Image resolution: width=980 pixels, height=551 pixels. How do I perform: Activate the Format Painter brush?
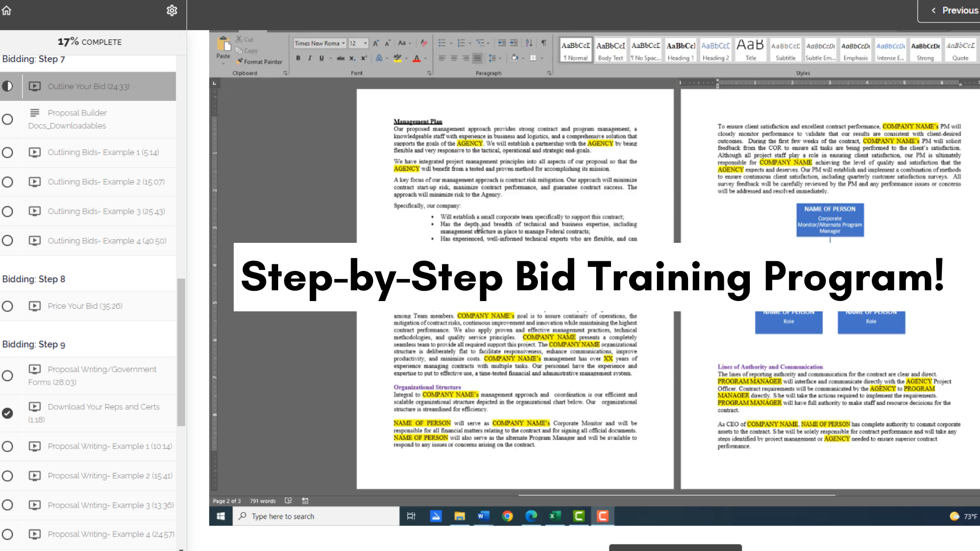coord(259,61)
